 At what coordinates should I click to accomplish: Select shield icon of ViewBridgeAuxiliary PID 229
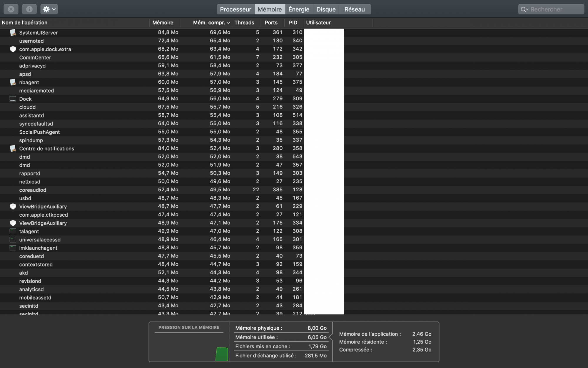pyautogui.click(x=13, y=206)
